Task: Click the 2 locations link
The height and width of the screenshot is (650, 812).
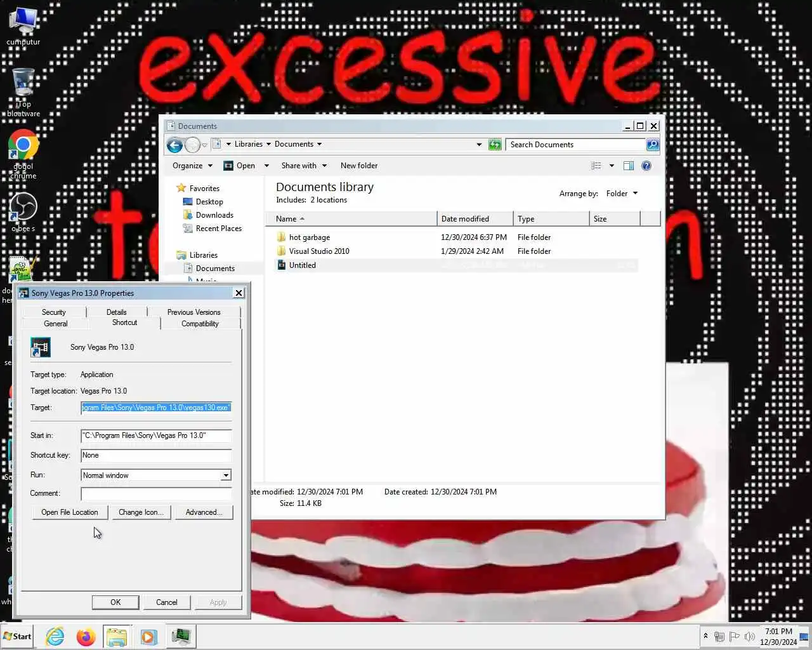Action: coord(329,200)
